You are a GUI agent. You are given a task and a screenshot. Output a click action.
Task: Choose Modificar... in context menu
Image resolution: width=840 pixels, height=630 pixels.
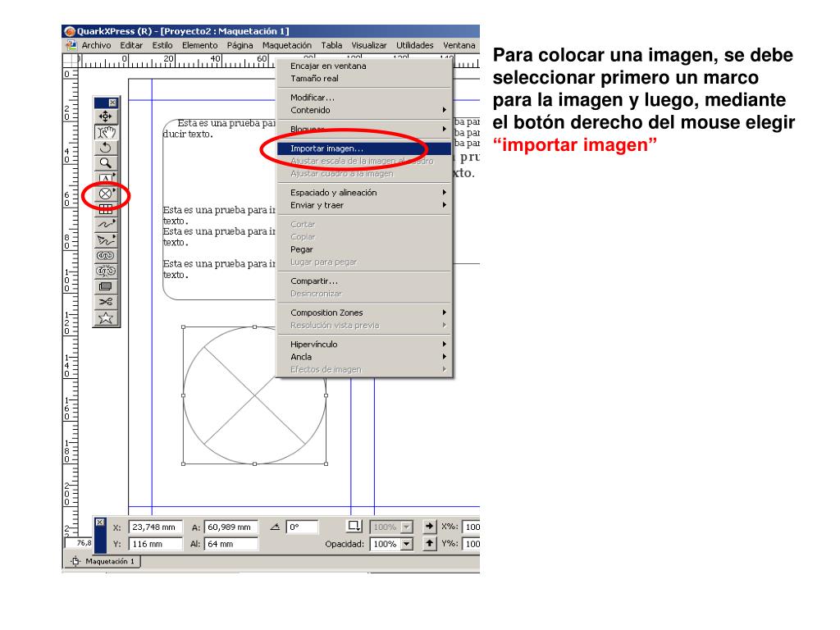pos(364,98)
